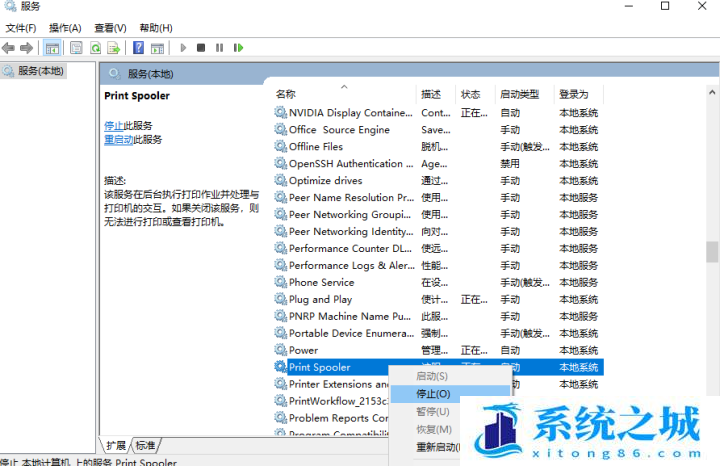Image resolution: width=720 pixels, height=466 pixels.
Task: Choose 停止(O) in the context menu
Action: [450, 393]
